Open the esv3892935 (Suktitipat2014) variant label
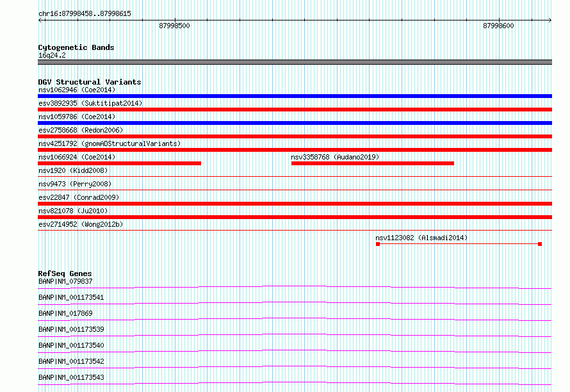 pos(90,103)
